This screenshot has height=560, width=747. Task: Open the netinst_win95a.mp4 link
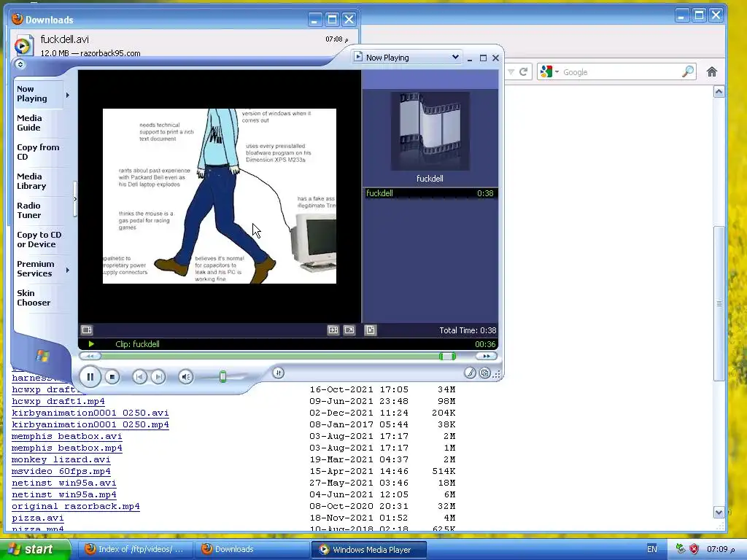(64, 494)
